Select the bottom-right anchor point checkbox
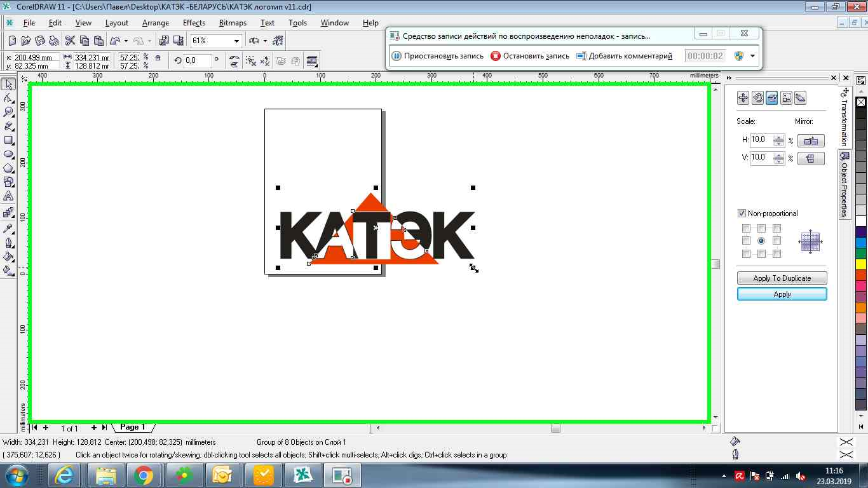 pyautogui.click(x=776, y=254)
